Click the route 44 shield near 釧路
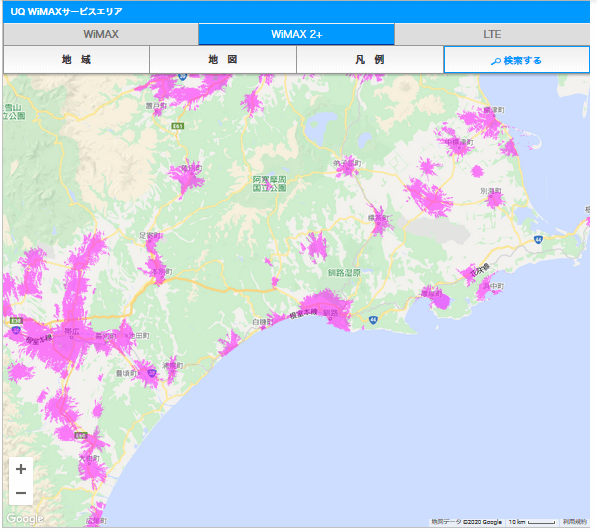 pyautogui.click(x=373, y=320)
